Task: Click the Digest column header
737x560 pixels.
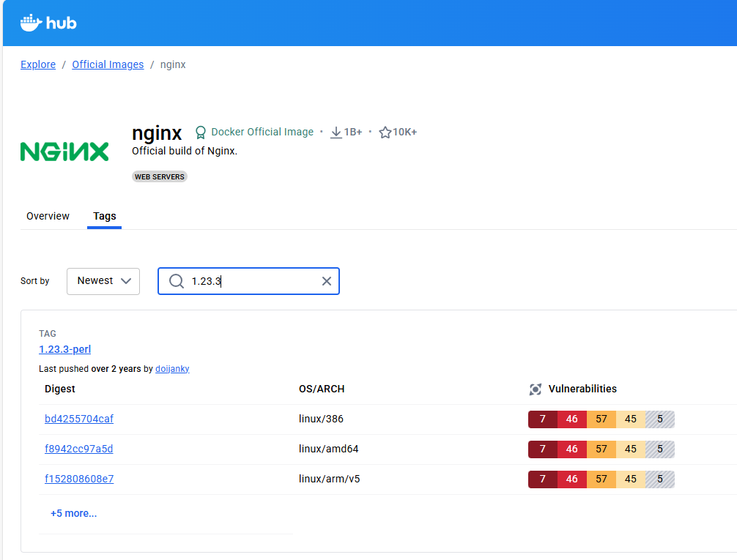Action: (59, 389)
